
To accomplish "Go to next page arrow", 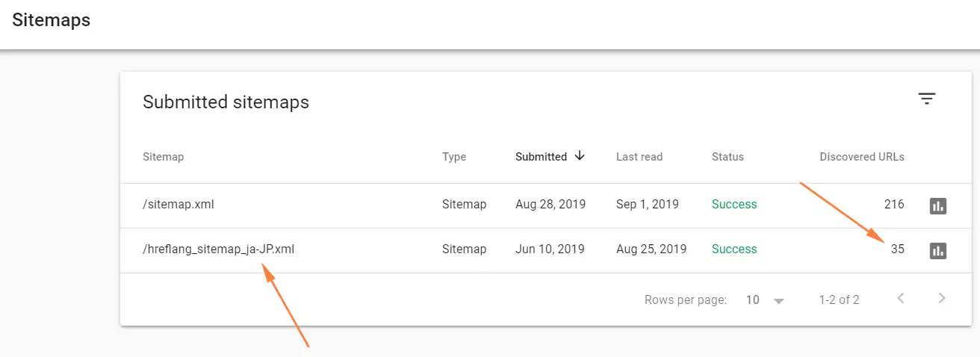I will click(942, 299).
